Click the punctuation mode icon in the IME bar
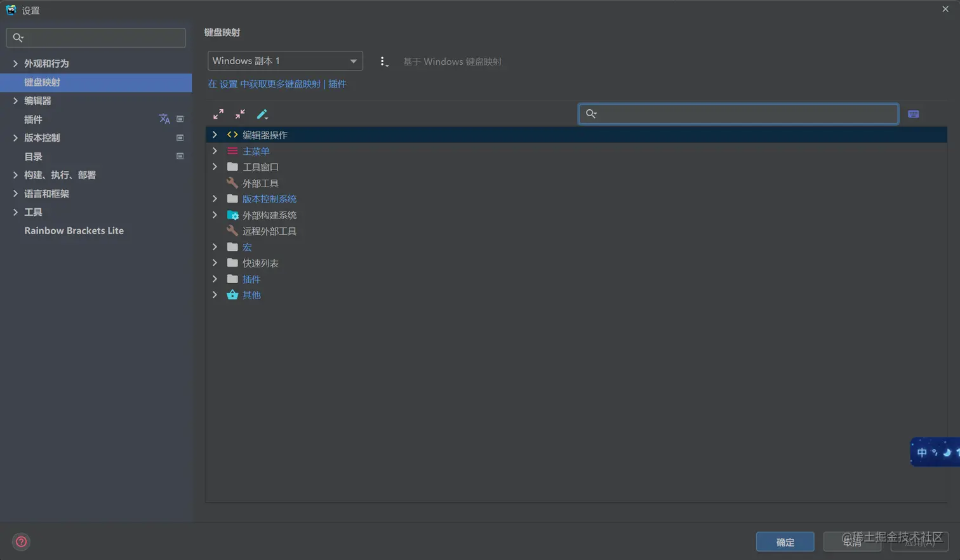 coord(935,453)
